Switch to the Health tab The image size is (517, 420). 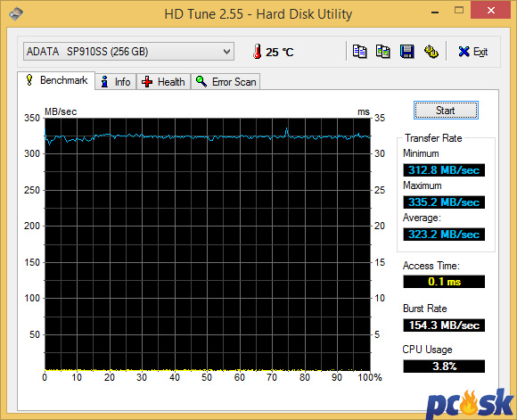click(163, 81)
